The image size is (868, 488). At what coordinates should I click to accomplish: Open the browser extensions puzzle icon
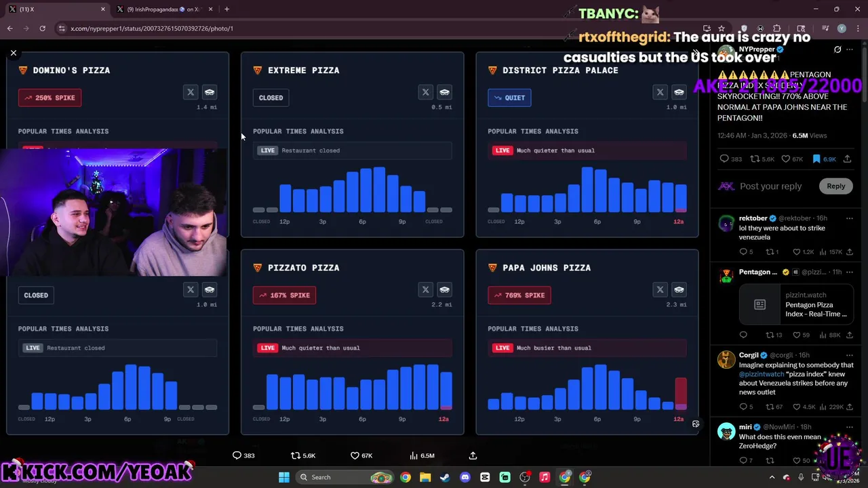tap(777, 28)
